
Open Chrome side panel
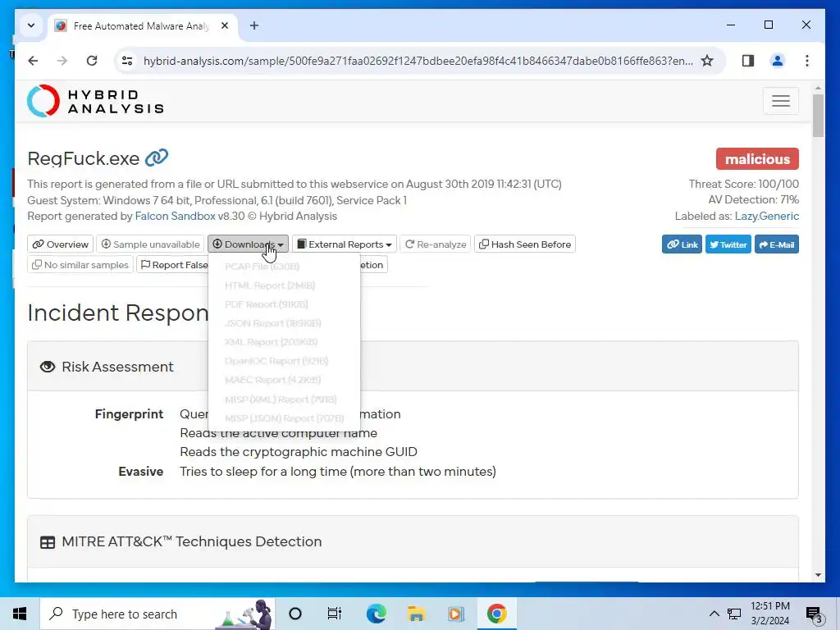pyautogui.click(x=748, y=61)
